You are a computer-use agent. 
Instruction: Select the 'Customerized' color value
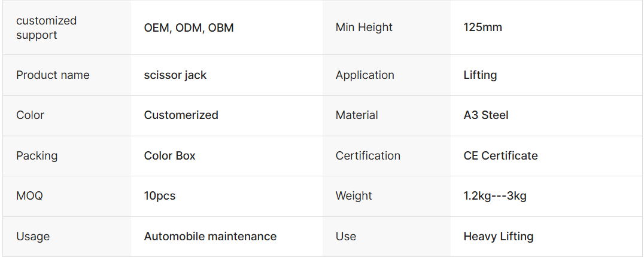point(181,115)
